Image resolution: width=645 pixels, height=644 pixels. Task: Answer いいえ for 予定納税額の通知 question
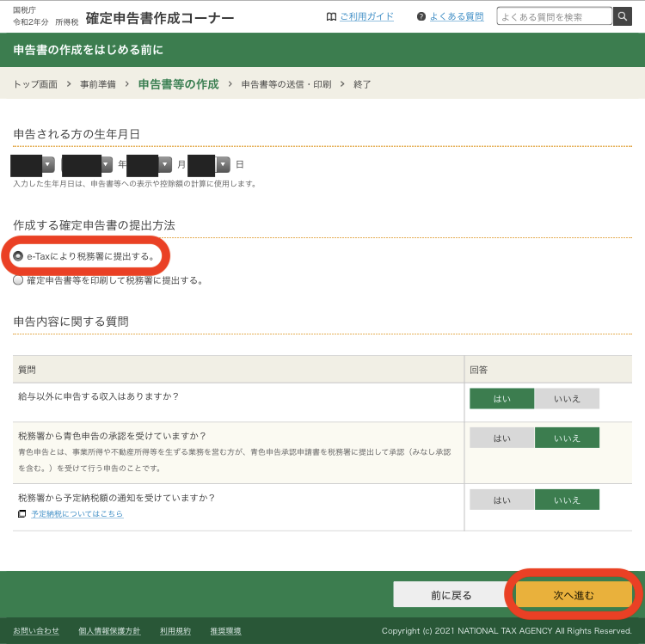[x=567, y=500]
